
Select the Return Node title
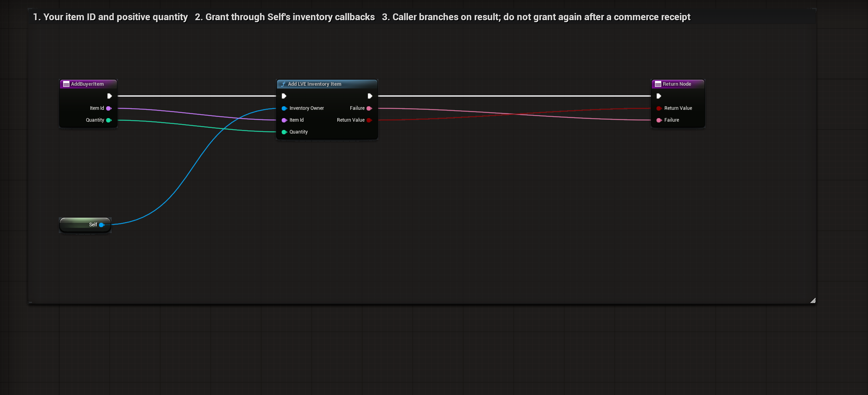tap(677, 84)
